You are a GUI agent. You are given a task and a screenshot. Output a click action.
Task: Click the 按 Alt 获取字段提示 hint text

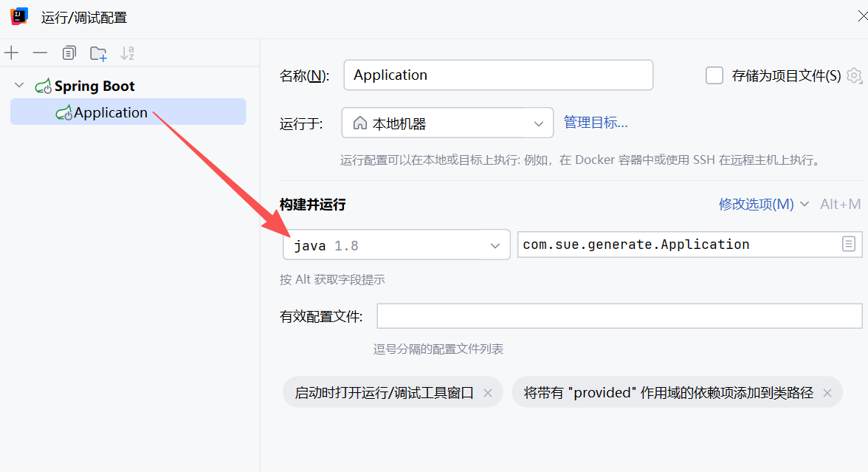(x=332, y=279)
